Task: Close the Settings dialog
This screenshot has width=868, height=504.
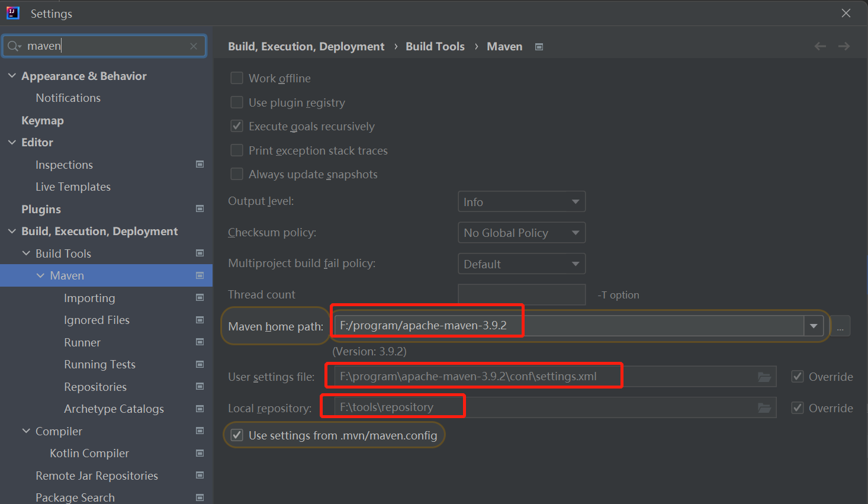Action: [x=846, y=13]
